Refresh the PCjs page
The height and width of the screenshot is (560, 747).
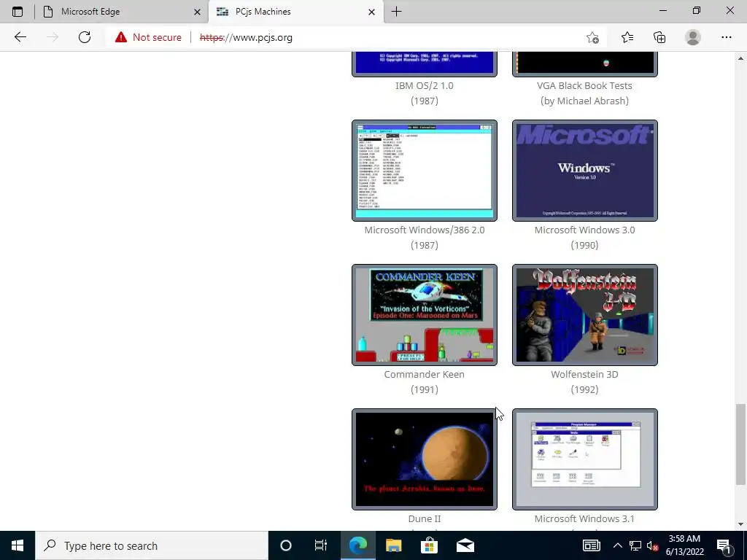[85, 37]
